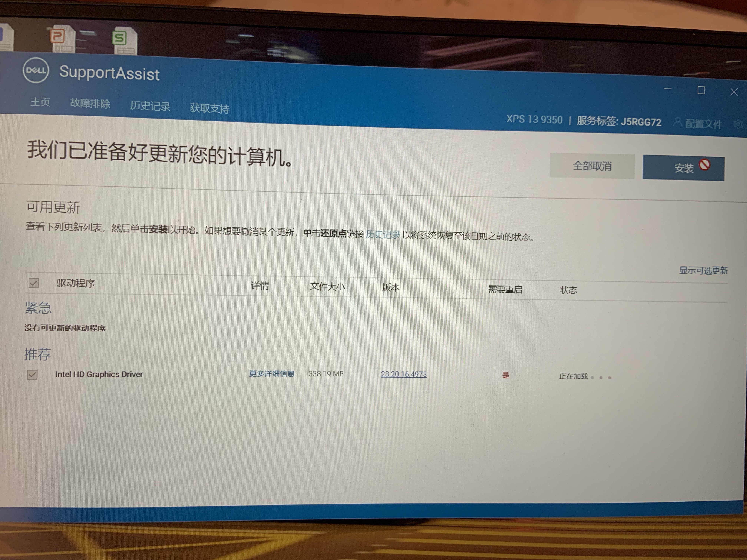Click the 338.19 MB file size
This screenshot has width=747, height=560.
326,374
